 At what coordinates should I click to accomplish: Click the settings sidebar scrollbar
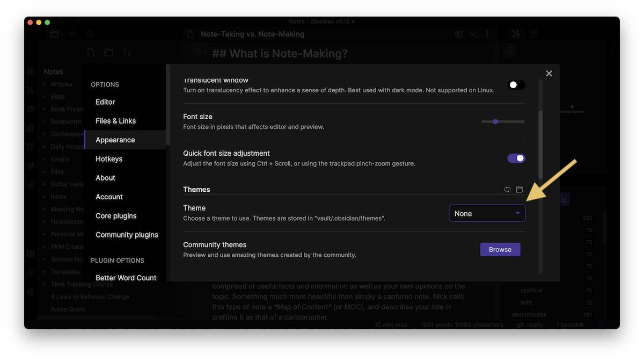[x=169, y=105]
